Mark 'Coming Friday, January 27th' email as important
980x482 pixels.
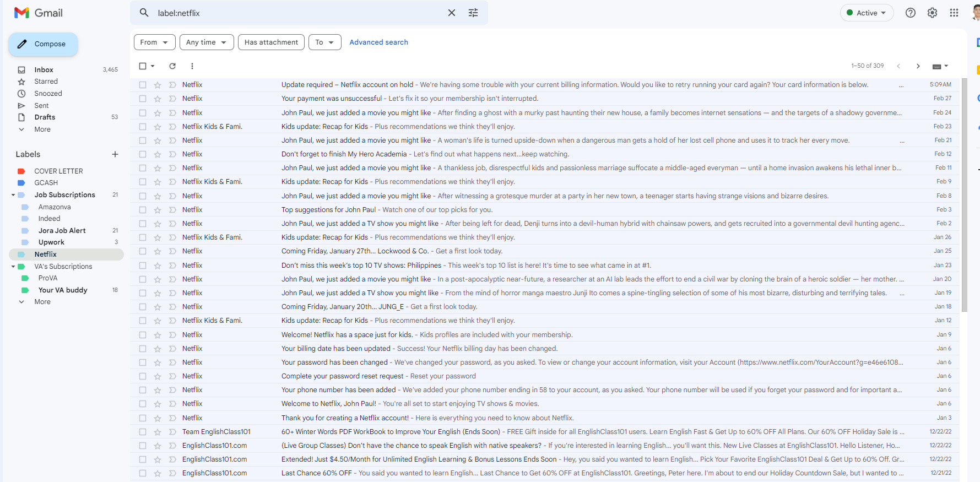click(172, 251)
